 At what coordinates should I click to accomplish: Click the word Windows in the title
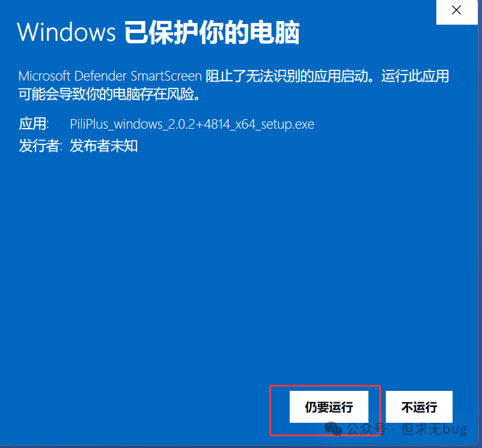coord(66,32)
